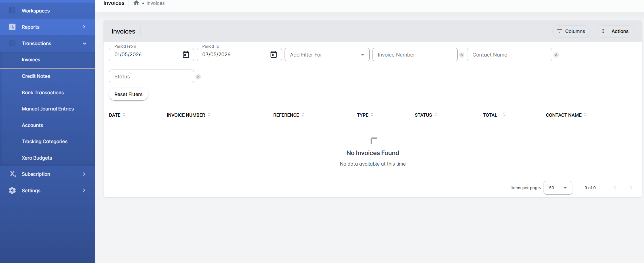Click the REFERENCE column header text

286,115
